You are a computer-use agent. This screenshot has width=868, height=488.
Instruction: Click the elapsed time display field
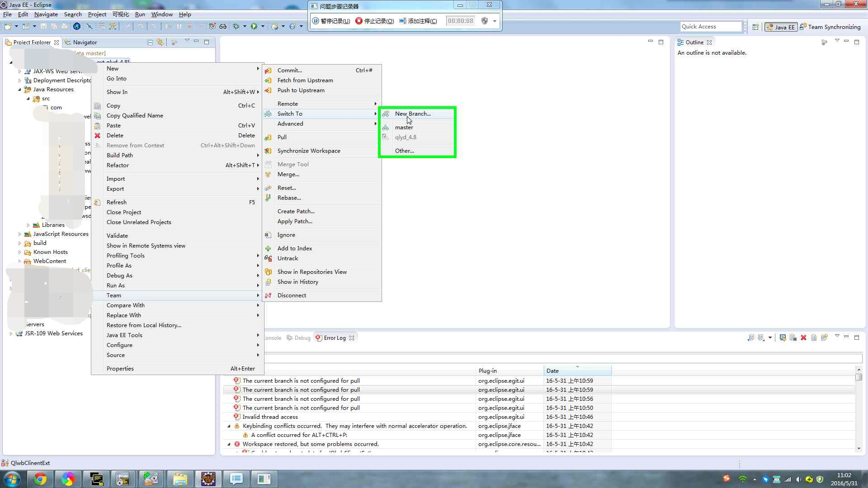[461, 21]
